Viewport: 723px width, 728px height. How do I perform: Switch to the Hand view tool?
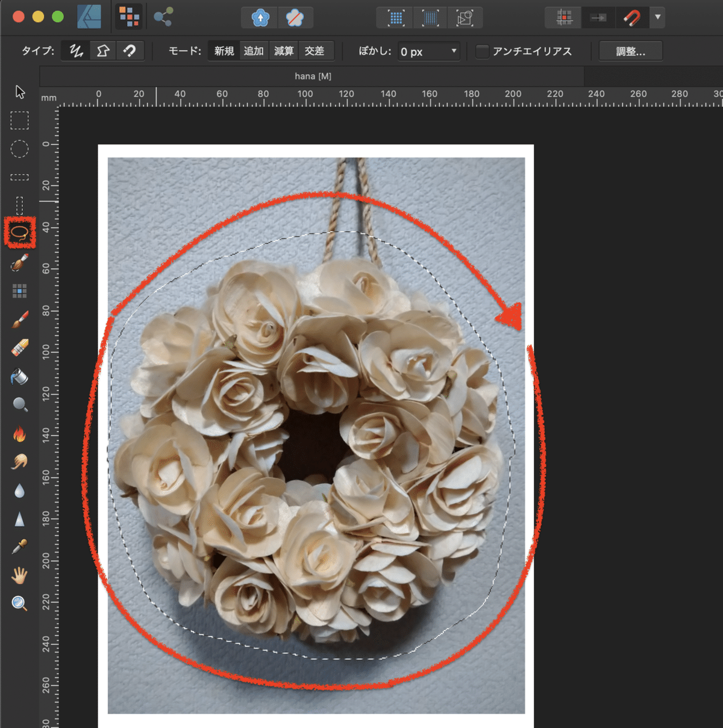pyautogui.click(x=19, y=576)
